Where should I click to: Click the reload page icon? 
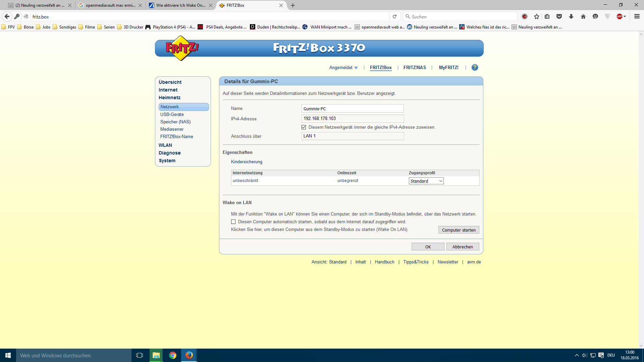click(395, 16)
